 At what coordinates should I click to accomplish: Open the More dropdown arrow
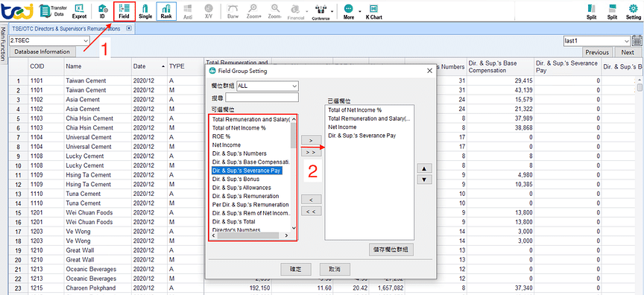tap(360, 11)
